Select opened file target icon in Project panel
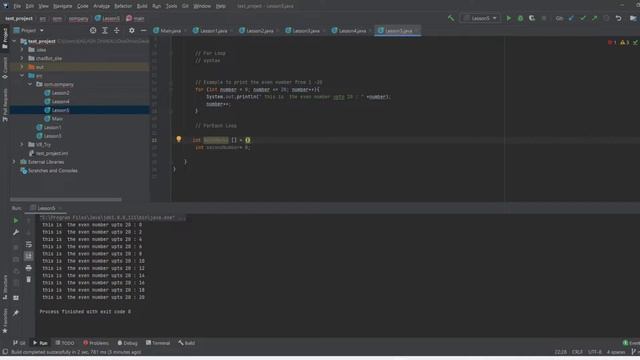The width and height of the screenshot is (640, 360). (93, 31)
